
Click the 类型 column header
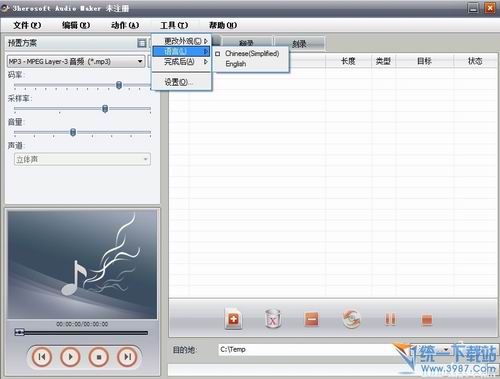[x=383, y=61]
